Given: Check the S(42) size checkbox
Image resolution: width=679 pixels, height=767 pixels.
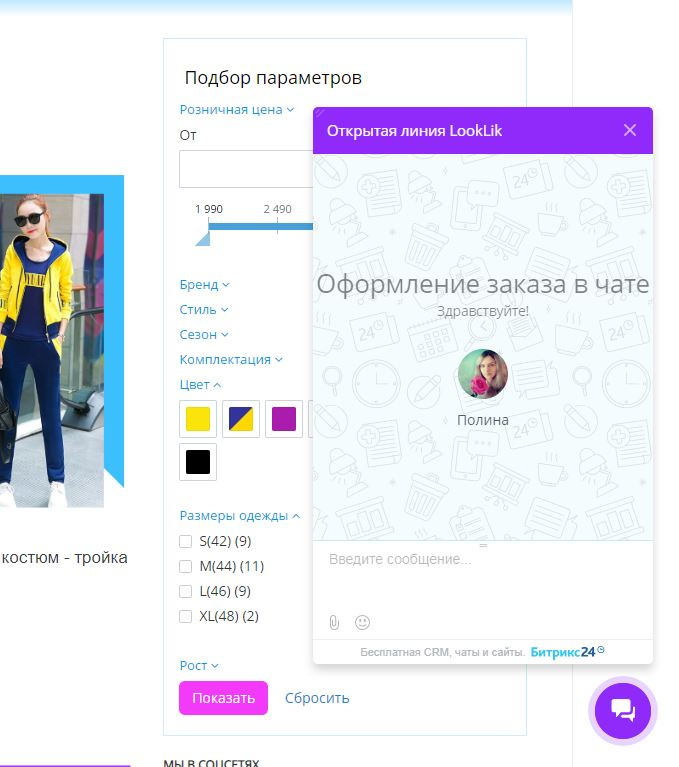Looking at the screenshot, I should [x=185, y=541].
